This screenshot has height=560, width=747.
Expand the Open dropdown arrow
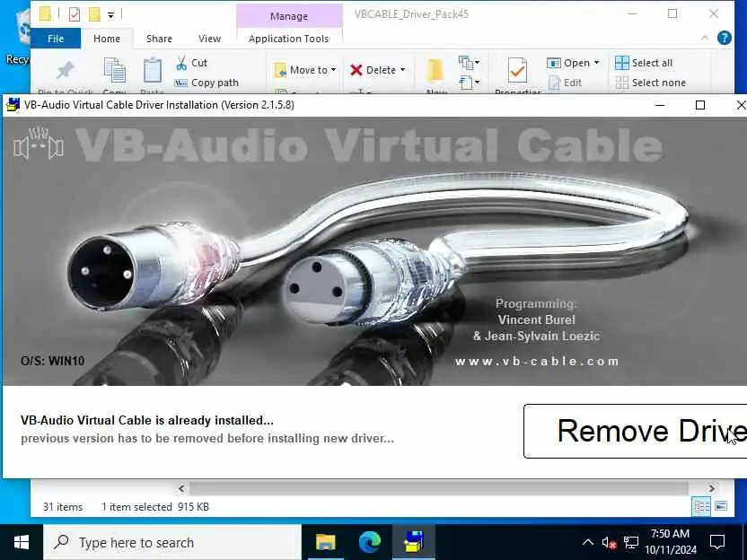(x=596, y=63)
